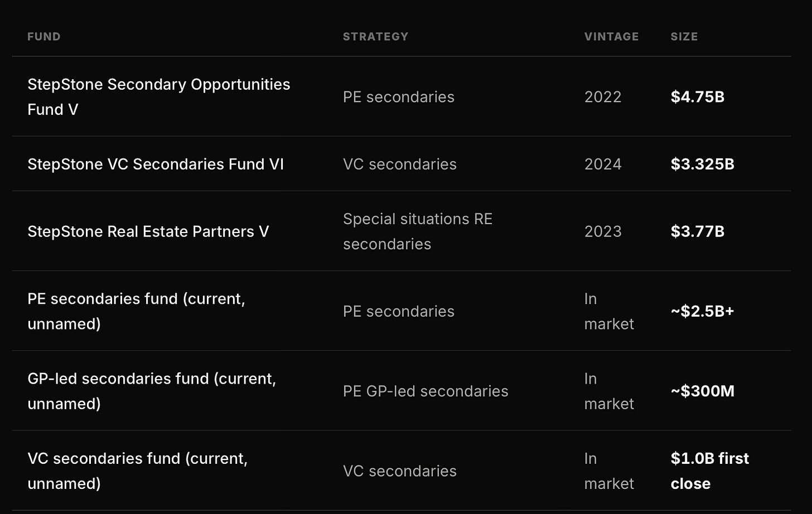Click the $1.0B first close value

click(x=709, y=471)
